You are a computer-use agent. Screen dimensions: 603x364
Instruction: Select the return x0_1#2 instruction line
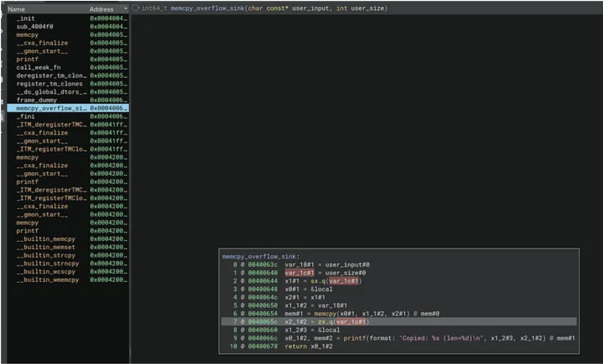coord(308,346)
